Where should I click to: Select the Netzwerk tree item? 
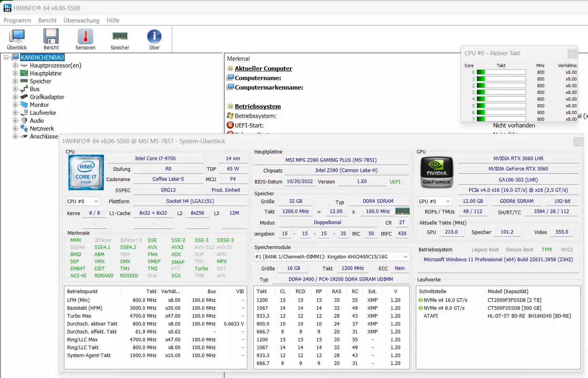(42, 128)
